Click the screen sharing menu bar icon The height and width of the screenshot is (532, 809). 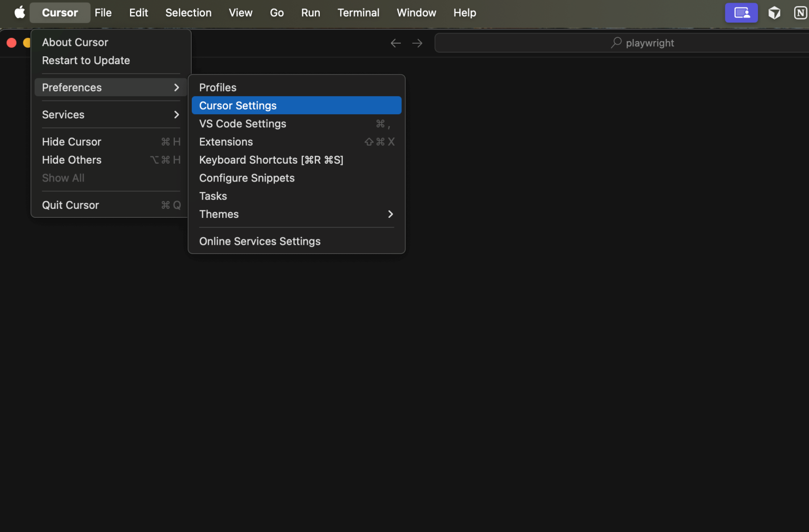[741, 13]
